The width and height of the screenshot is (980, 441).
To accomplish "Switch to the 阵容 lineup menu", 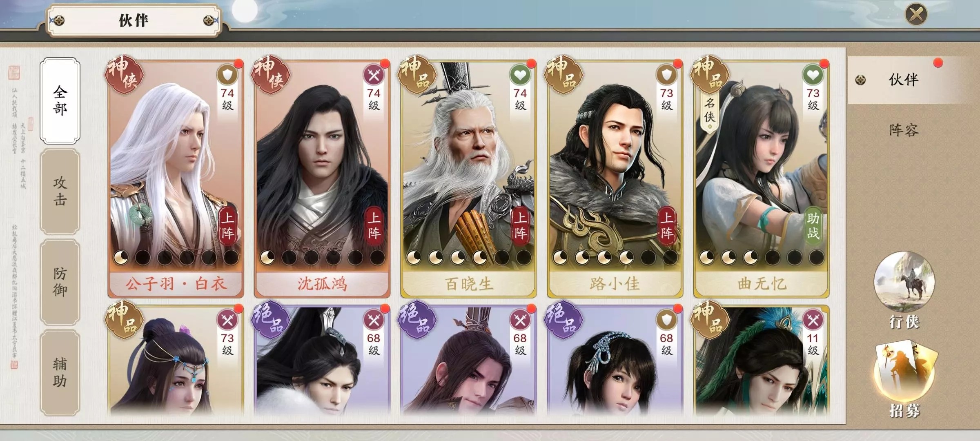I will point(904,130).
